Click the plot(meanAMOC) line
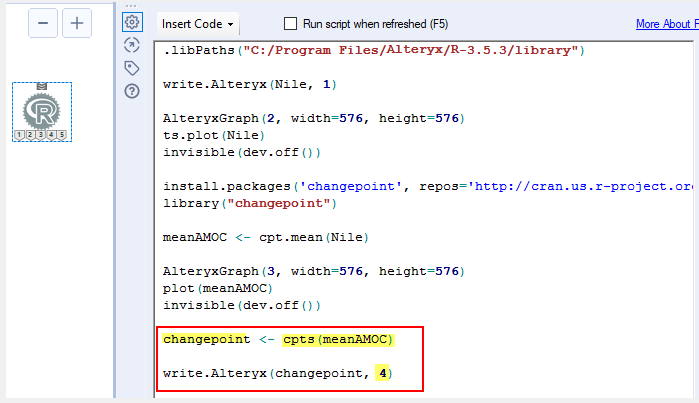The width and height of the screenshot is (699, 403). 218,288
